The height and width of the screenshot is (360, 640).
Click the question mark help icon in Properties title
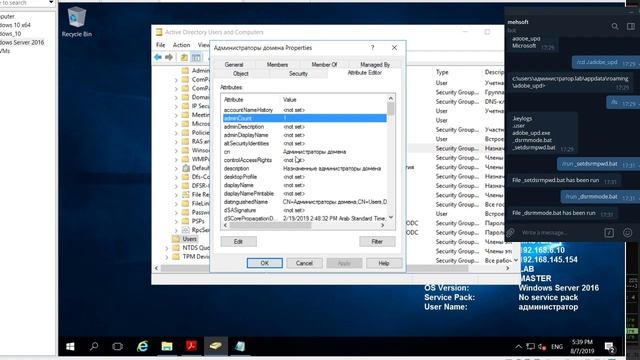coord(372,48)
